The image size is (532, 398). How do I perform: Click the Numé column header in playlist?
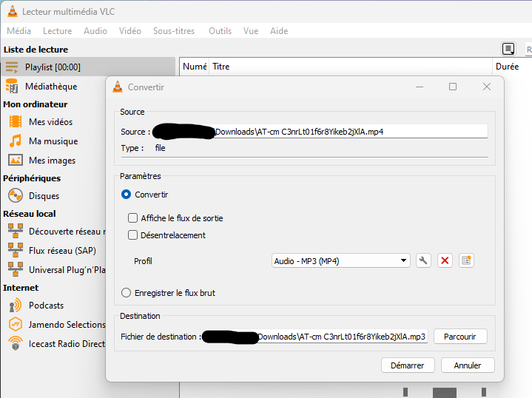tap(195, 67)
